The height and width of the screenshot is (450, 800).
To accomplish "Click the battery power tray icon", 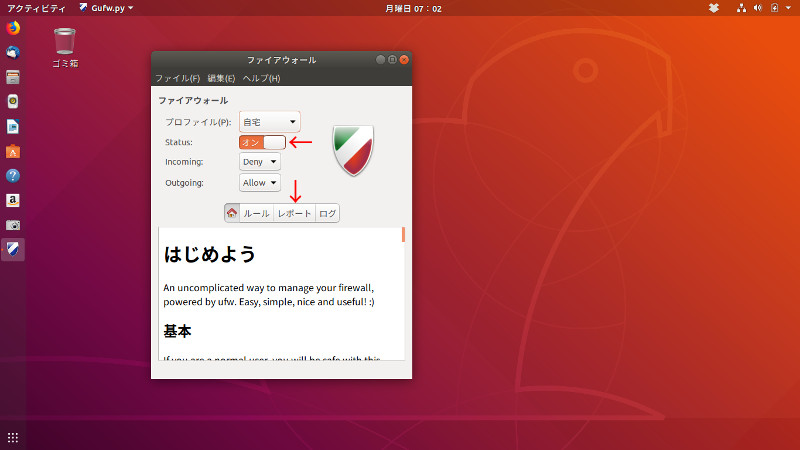I will (x=774, y=8).
